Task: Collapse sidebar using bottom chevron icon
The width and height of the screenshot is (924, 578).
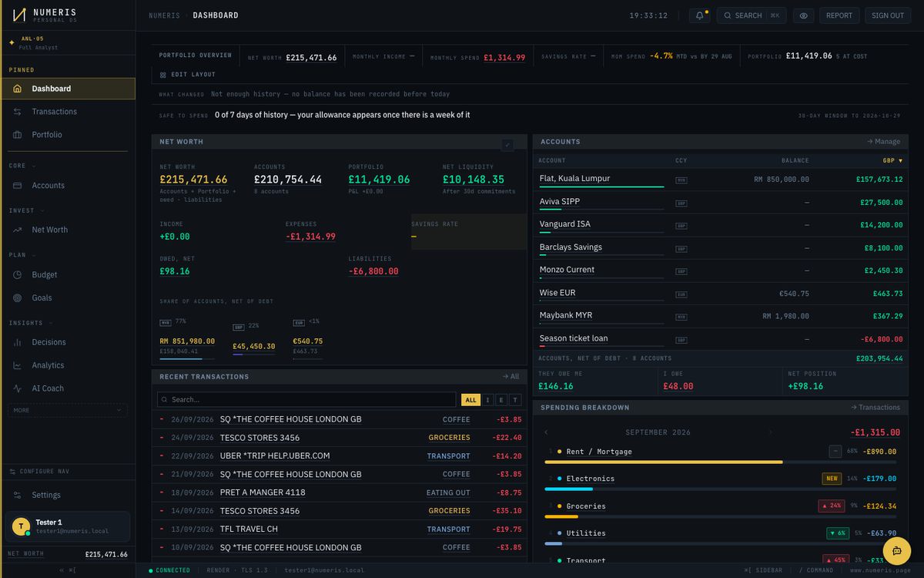Action: point(62,570)
